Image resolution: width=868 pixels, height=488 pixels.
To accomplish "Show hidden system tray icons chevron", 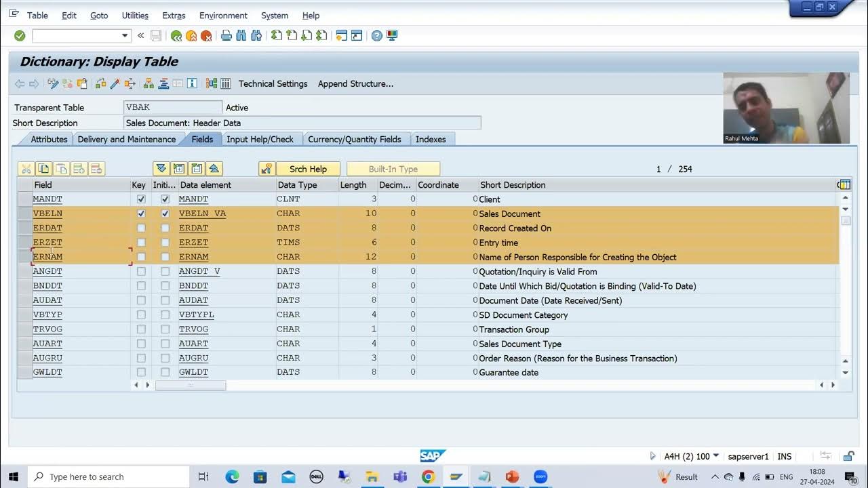I will pos(715,476).
